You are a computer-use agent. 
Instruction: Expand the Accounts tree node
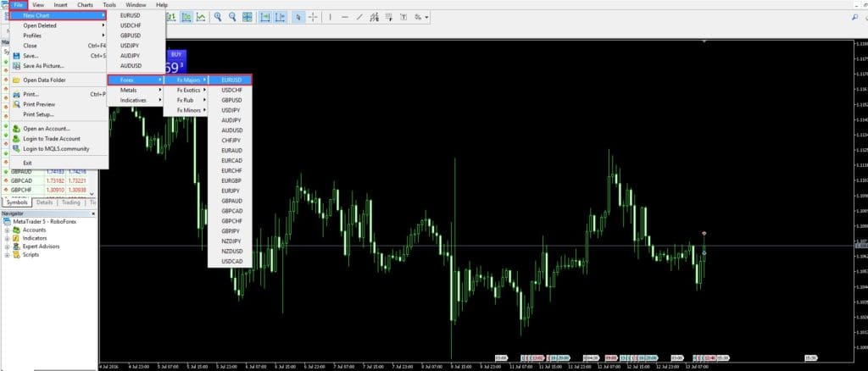pyautogui.click(x=7, y=230)
